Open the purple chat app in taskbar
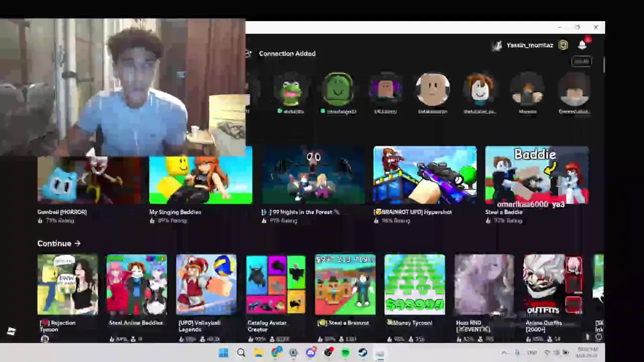Screen dimensions: 644x362 pyautogui.click(x=310, y=353)
